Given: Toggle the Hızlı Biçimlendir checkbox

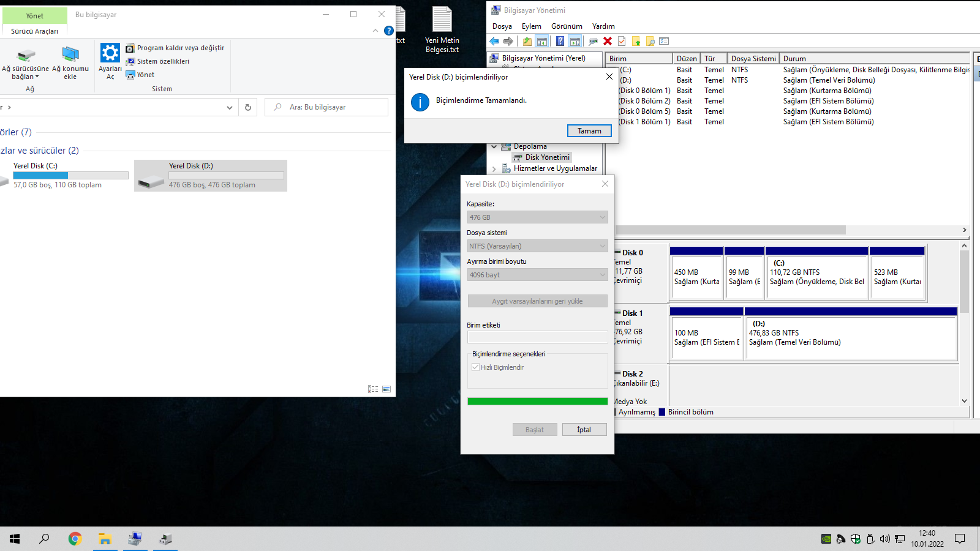Looking at the screenshot, I should point(476,367).
